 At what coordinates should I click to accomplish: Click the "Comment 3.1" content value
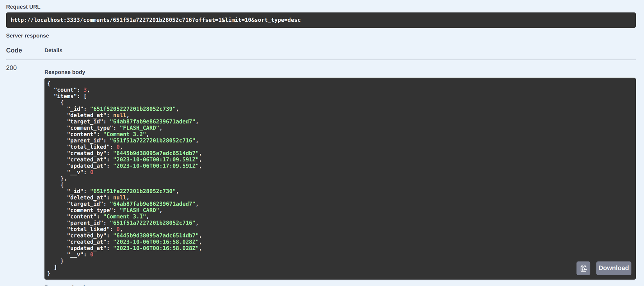pos(125,217)
